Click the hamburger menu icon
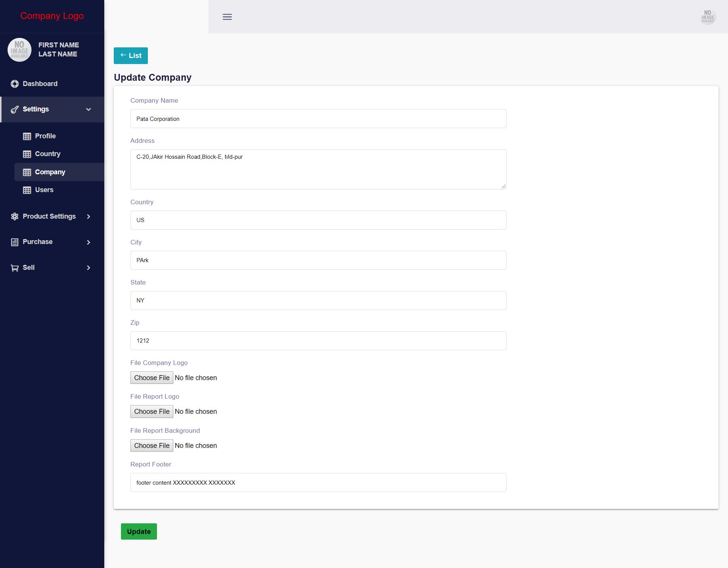 pyautogui.click(x=227, y=17)
